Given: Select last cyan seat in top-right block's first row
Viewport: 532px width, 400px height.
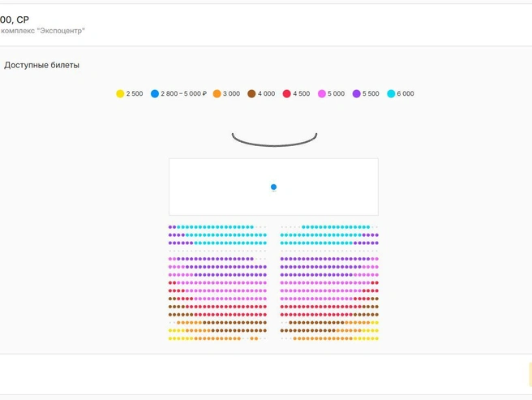Looking at the screenshot, I should point(368,227).
